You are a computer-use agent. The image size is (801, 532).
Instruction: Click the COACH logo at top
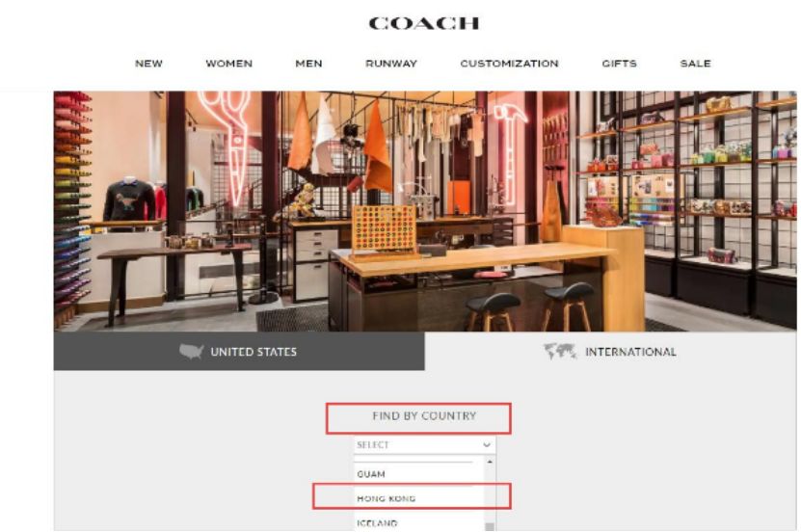tap(423, 23)
